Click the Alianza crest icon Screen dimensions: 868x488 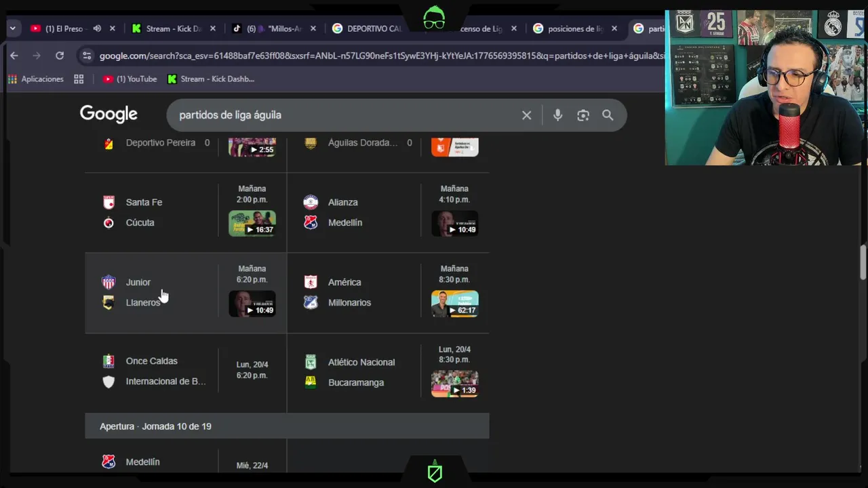click(x=311, y=202)
